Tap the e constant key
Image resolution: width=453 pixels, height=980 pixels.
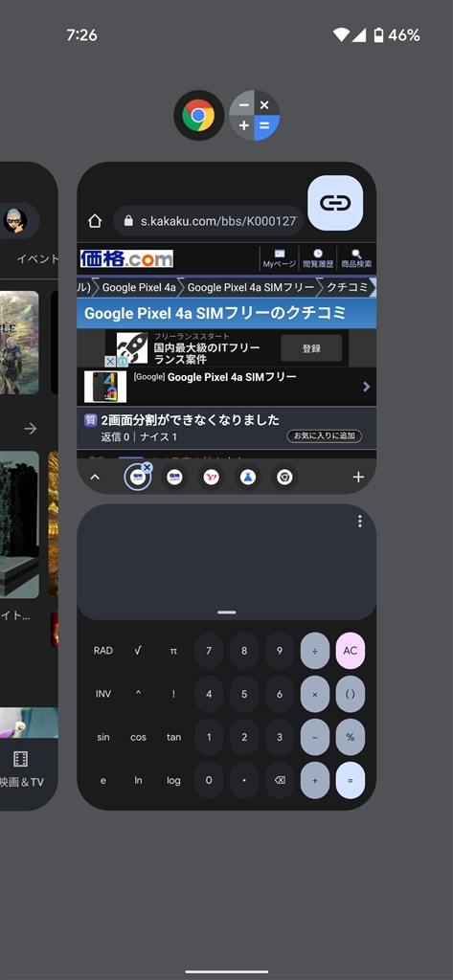(103, 780)
